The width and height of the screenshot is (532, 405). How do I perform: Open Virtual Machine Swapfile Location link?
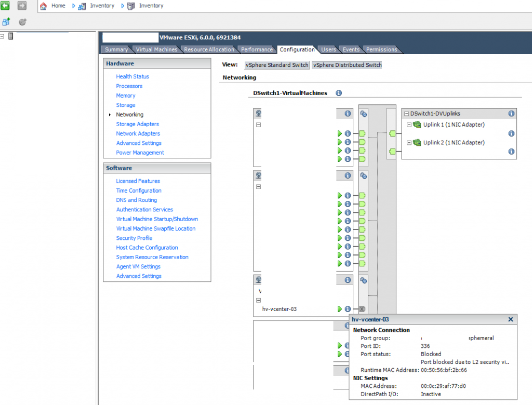point(156,228)
